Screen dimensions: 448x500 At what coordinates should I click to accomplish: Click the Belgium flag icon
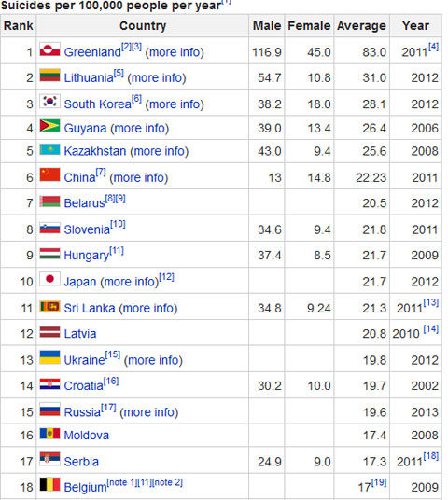[x=49, y=484]
